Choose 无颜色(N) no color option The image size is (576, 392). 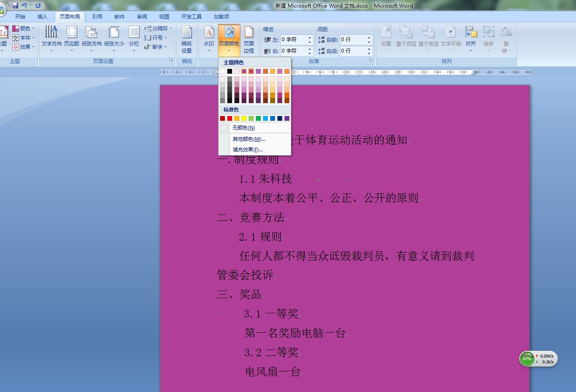tap(255, 128)
